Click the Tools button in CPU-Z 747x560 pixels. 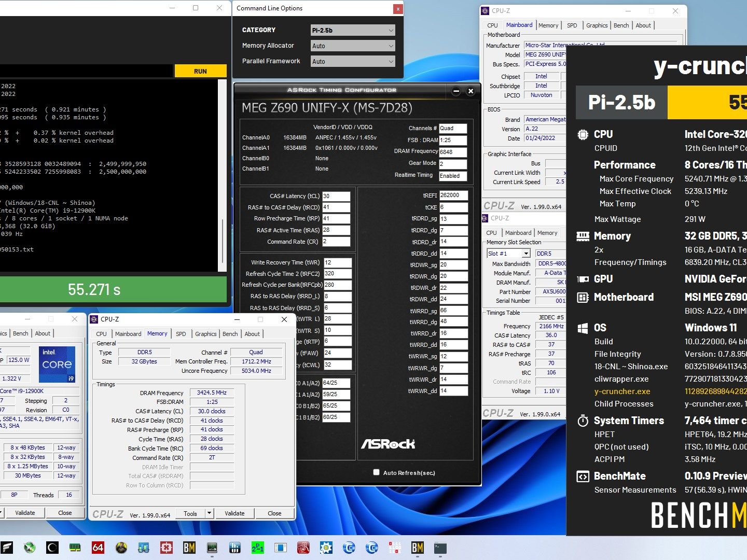point(190,513)
